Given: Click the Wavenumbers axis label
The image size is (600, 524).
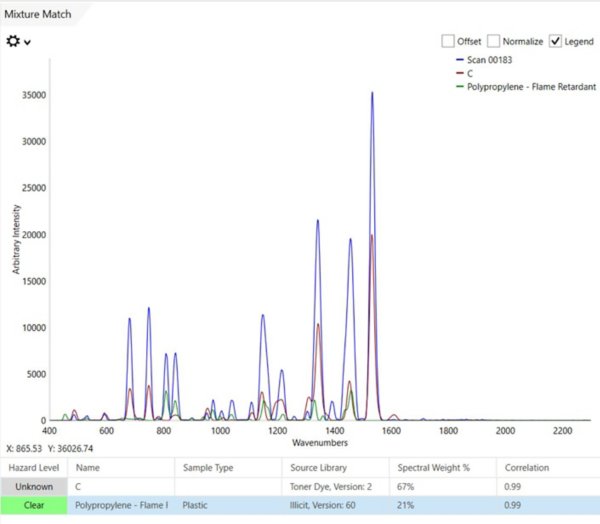Looking at the screenshot, I should pos(320,443).
